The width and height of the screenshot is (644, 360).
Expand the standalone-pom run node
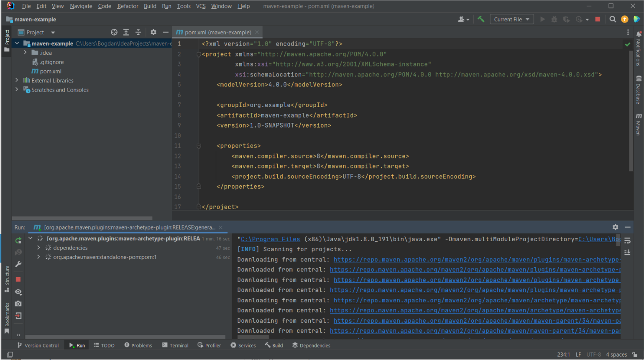(39, 257)
